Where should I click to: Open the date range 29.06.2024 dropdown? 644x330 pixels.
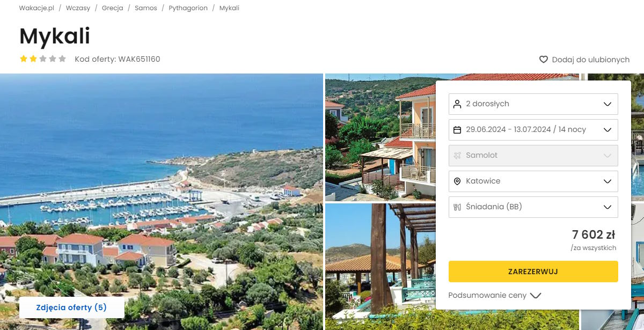(x=533, y=130)
